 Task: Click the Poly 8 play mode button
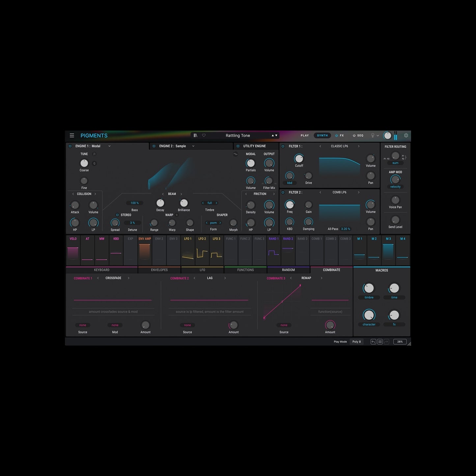click(357, 342)
